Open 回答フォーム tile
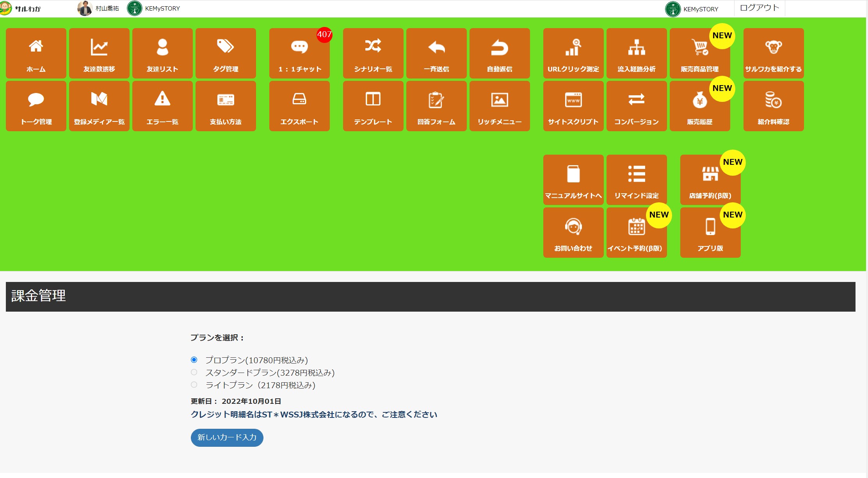The height and width of the screenshot is (478, 868). click(x=436, y=106)
